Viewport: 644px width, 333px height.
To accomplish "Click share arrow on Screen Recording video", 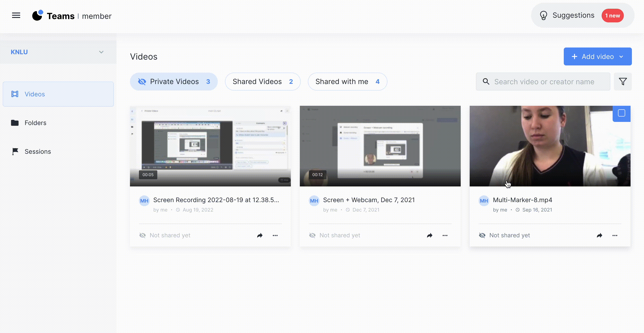I will coord(260,235).
